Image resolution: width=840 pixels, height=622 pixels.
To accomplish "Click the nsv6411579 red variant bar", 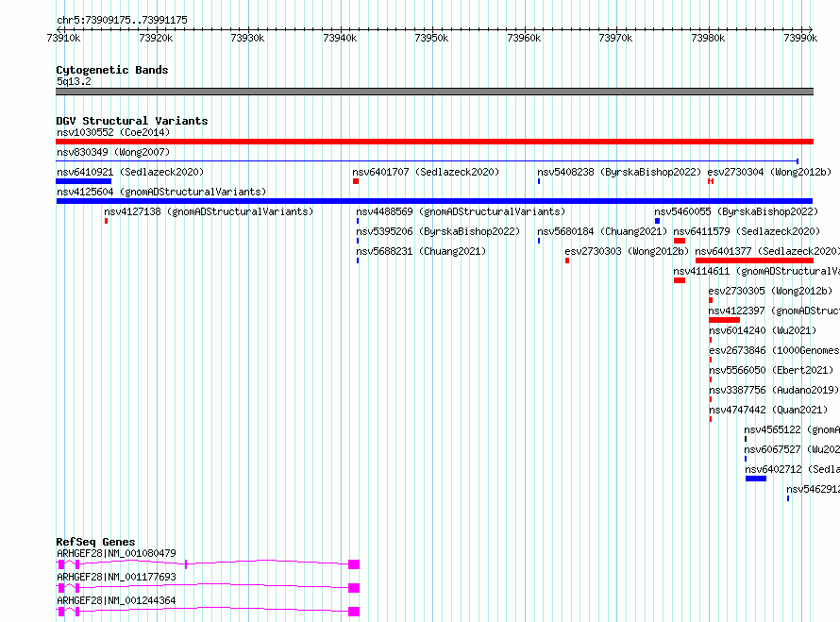I will [680, 241].
